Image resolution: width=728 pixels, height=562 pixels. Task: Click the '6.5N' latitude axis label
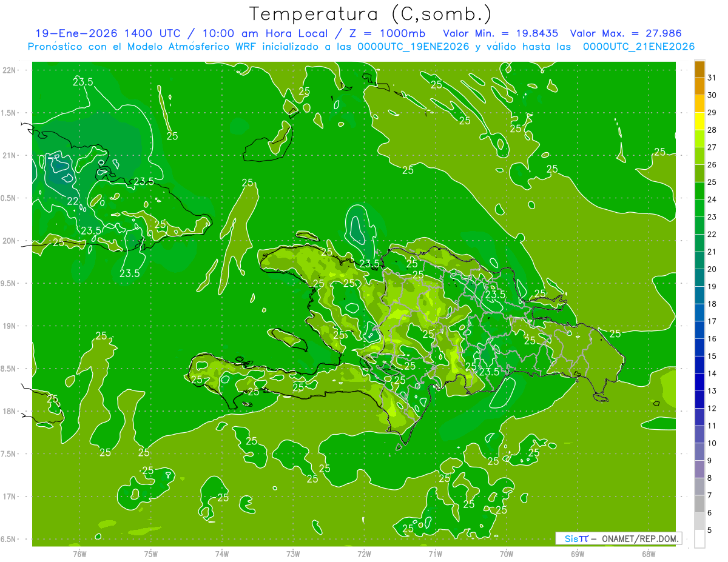point(8,540)
